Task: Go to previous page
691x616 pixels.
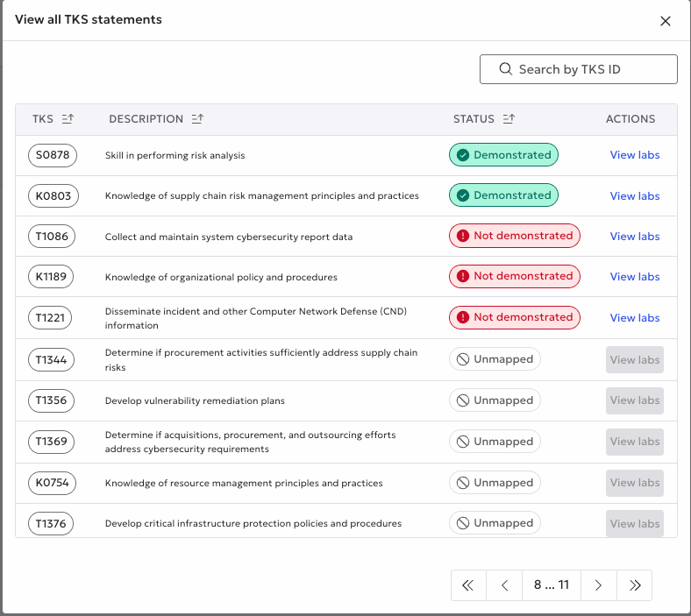Action: tap(504, 585)
